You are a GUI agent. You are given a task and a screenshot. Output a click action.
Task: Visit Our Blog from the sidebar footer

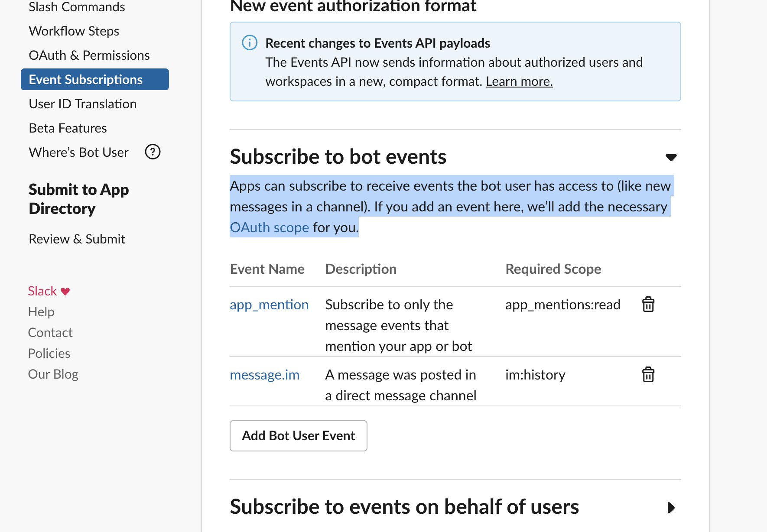coord(53,374)
